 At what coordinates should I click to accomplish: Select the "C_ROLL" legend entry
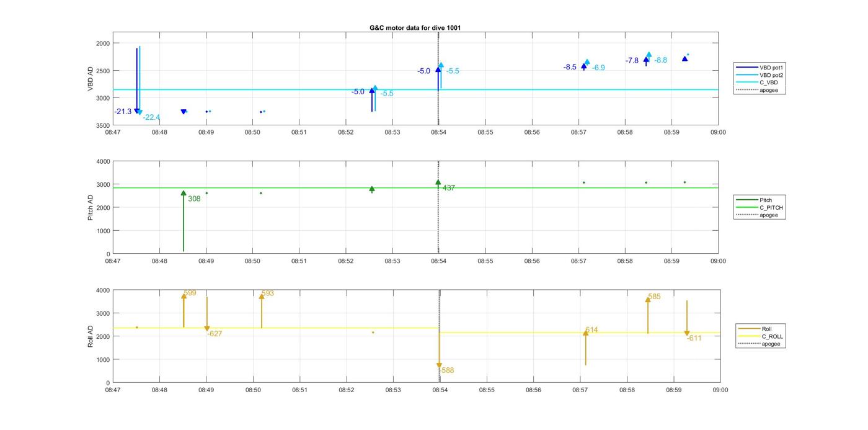tap(760, 336)
